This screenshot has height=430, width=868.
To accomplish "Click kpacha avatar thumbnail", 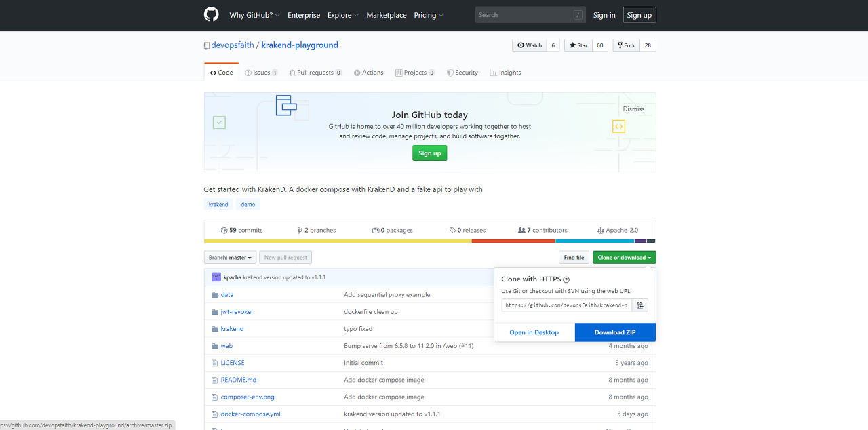I will coord(216,277).
